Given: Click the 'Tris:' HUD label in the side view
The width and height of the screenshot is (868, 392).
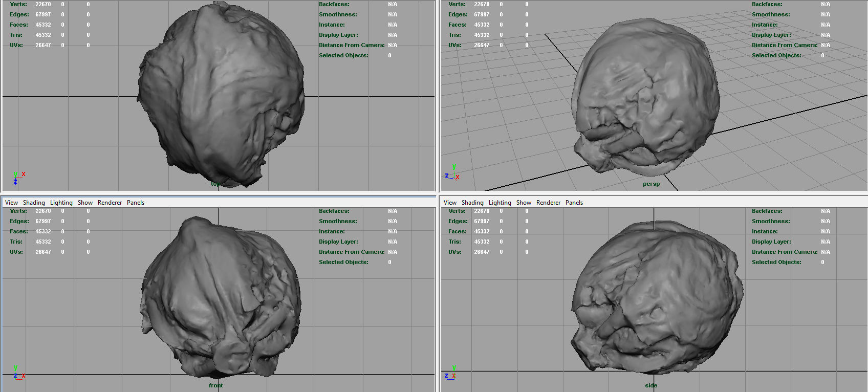Looking at the screenshot, I should pyautogui.click(x=455, y=242).
